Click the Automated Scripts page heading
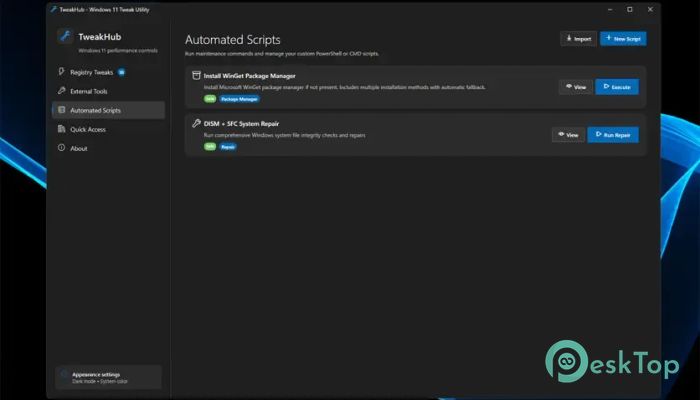Screen dimensions: 700x400 click(233, 40)
